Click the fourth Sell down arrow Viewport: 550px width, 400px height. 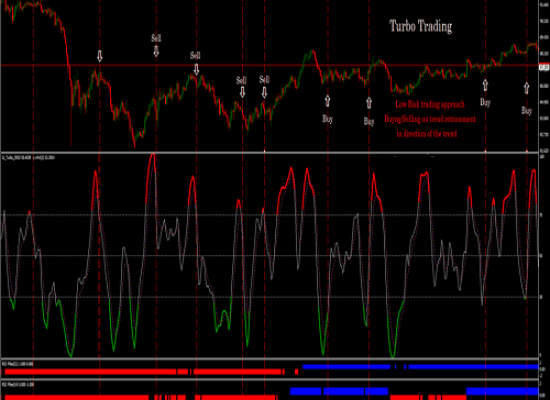(264, 92)
